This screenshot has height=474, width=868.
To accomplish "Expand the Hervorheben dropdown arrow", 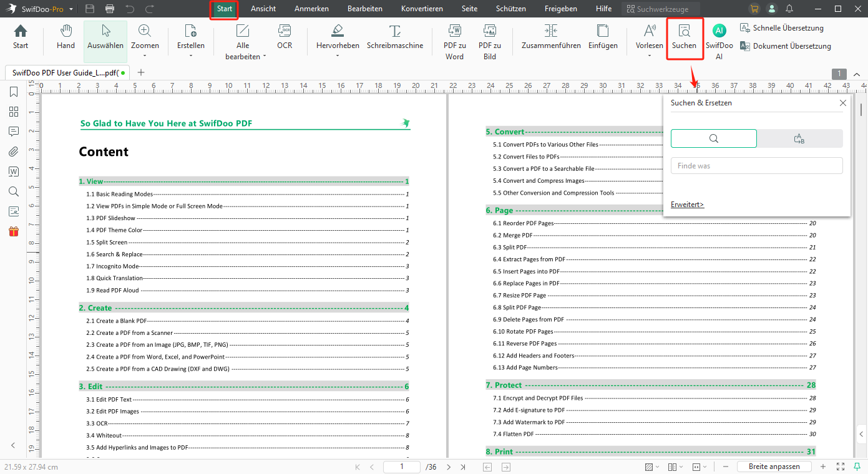I will pyautogui.click(x=338, y=56).
